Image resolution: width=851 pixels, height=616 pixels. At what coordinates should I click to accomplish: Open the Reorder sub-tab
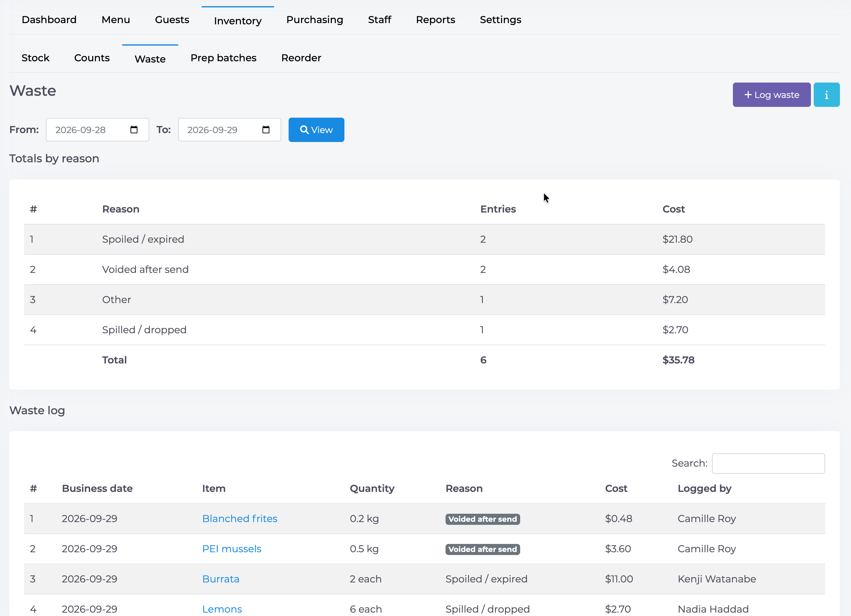(x=301, y=58)
